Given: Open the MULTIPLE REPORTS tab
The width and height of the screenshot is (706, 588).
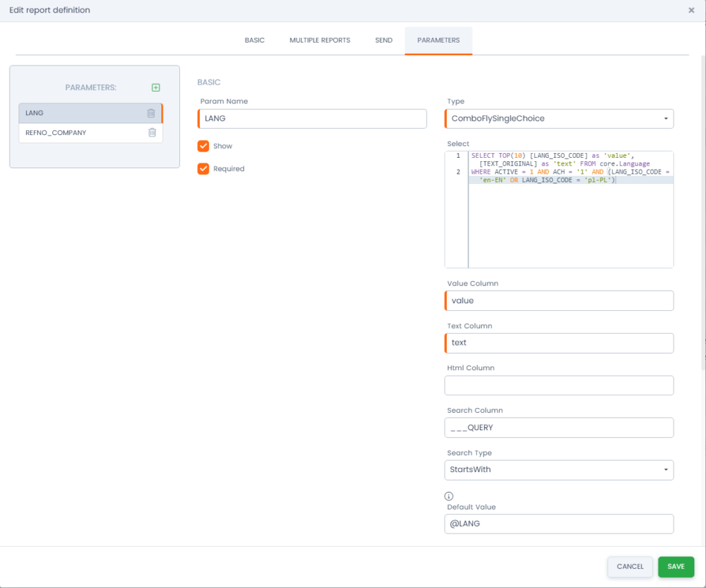Looking at the screenshot, I should point(320,41).
